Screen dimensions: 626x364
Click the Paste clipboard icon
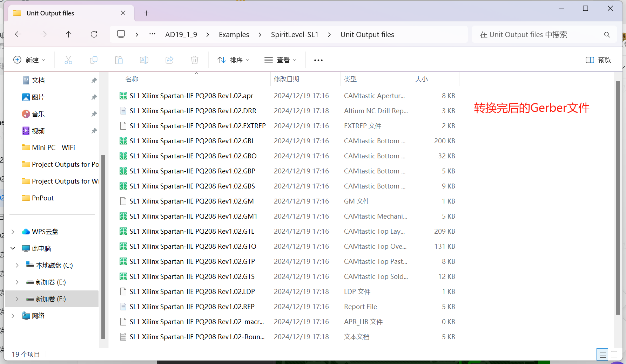pyautogui.click(x=119, y=60)
